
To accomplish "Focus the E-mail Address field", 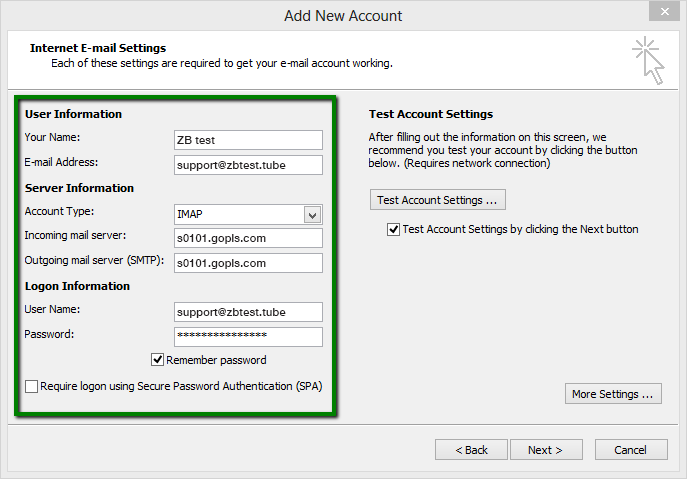I will [247, 165].
